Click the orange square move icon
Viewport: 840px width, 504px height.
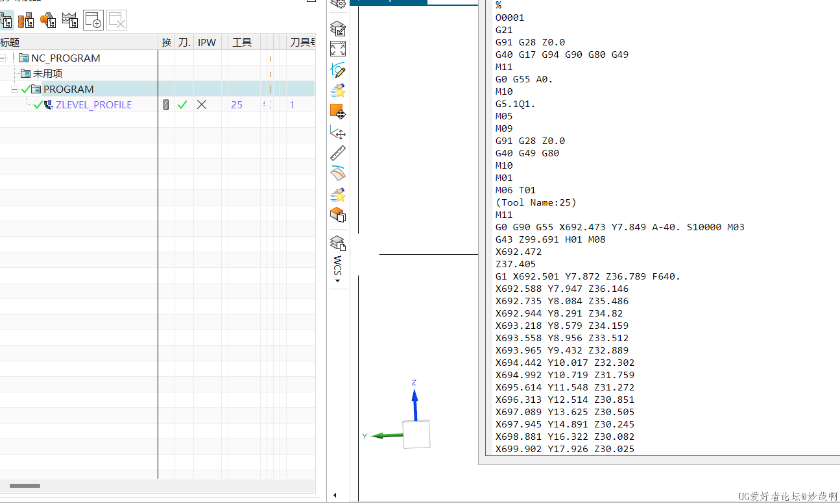[x=338, y=111]
